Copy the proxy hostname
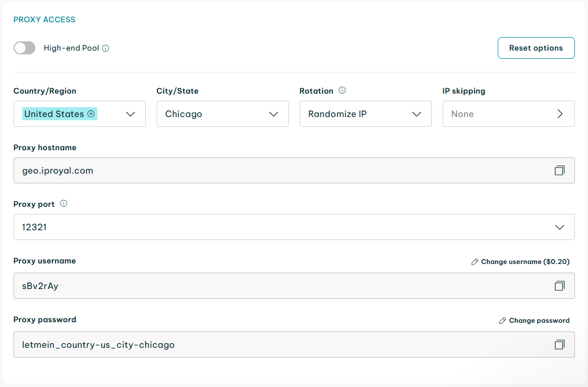 (559, 170)
